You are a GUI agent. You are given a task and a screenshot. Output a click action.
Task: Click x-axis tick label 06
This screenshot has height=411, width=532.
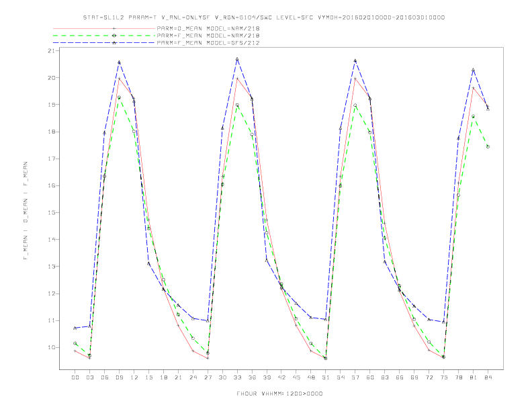pyautogui.click(x=105, y=377)
